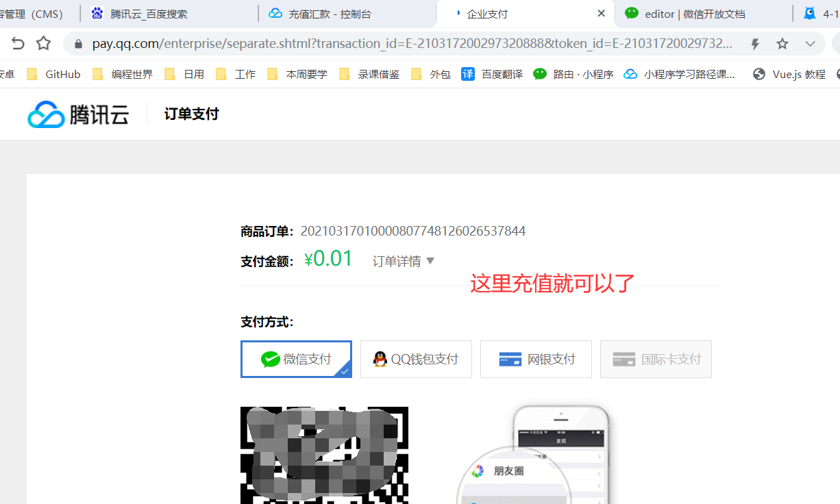Expand the 订单详情 dropdown

tap(404, 261)
